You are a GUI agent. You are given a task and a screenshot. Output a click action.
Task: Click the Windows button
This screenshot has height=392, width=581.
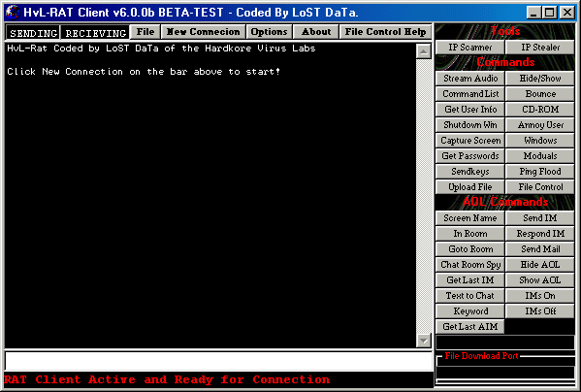click(x=540, y=141)
